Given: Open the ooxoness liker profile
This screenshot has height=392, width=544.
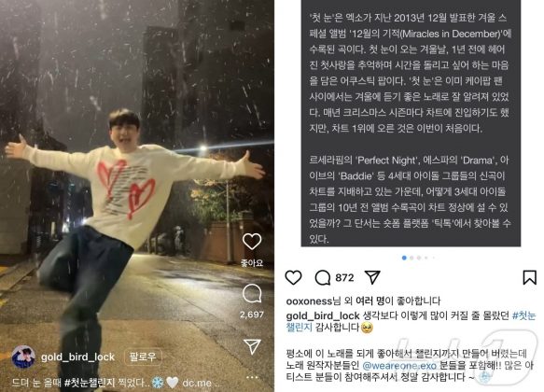Looking at the screenshot, I should tap(309, 301).
